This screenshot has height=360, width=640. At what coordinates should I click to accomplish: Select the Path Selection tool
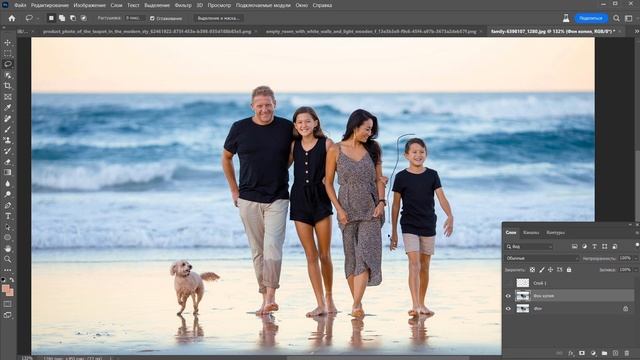coord(8,227)
